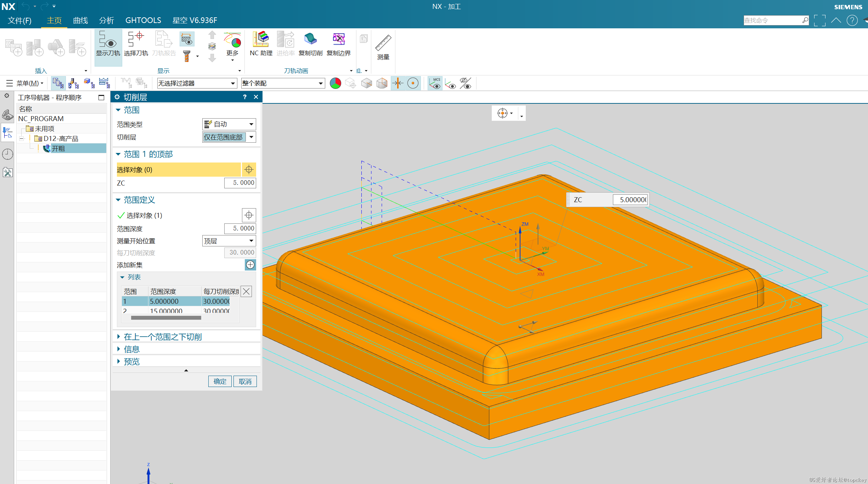
Task: Open the 测量开始位置 顶层 dropdown
Action: pyautogui.click(x=229, y=241)
